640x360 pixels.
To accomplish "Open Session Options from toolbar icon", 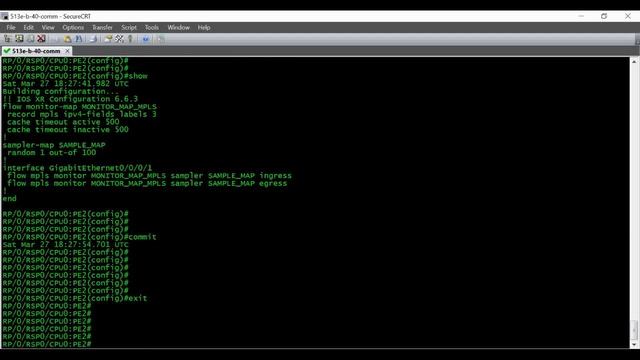I will click(108, 39).
